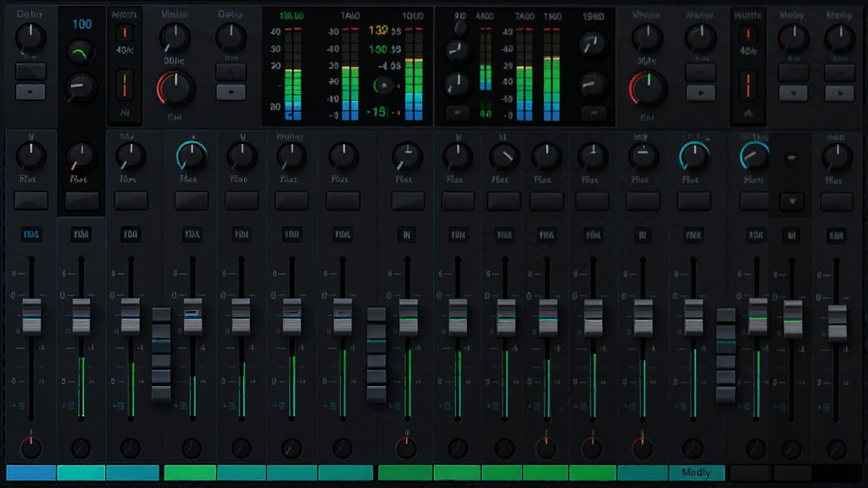Click the red pan knob under the leftmost fader
Viewport: 868px width, 488px height.
pyautogui.click(x=31, y=446)
